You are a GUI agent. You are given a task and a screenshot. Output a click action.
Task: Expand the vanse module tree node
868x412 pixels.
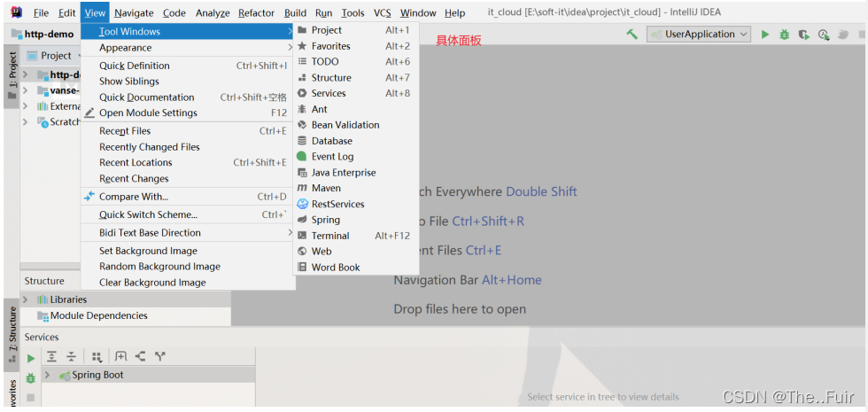[x=26, y=90]
